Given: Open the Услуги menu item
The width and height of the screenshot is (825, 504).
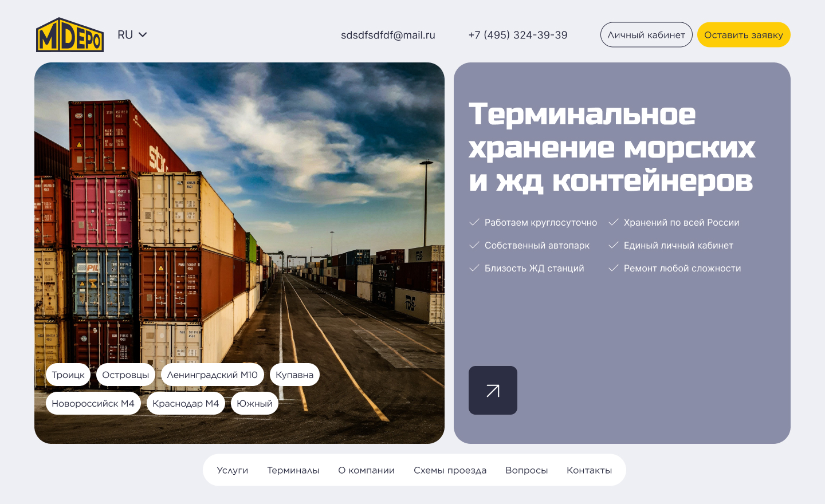Looking at the screenshot, I should coord(232,470).
